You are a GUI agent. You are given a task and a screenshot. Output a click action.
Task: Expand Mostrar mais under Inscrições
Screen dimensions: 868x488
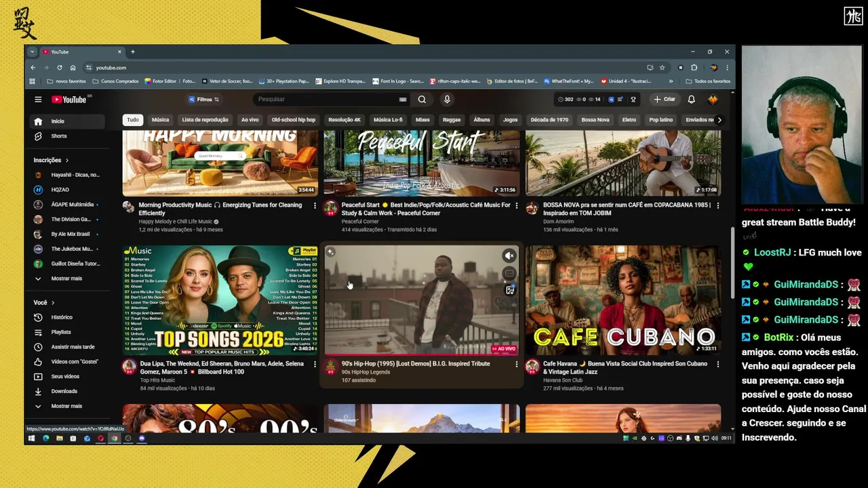[66, 279]
